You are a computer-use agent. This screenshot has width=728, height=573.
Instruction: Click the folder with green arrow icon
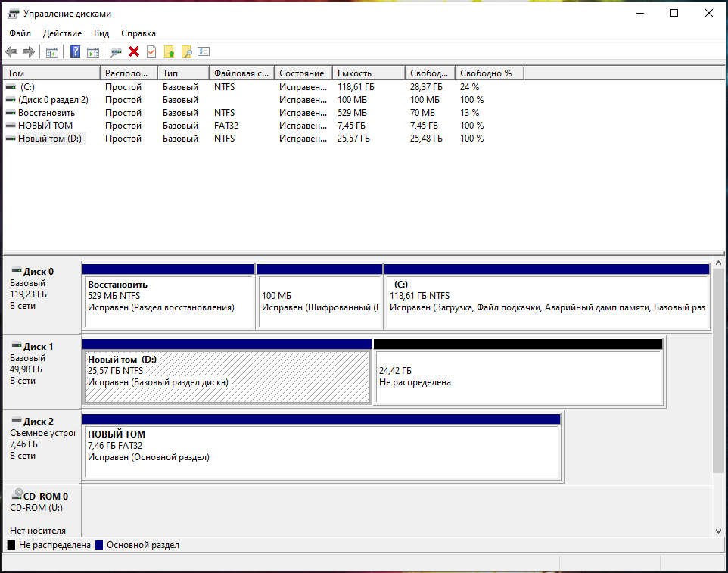[x=169, y=51]
